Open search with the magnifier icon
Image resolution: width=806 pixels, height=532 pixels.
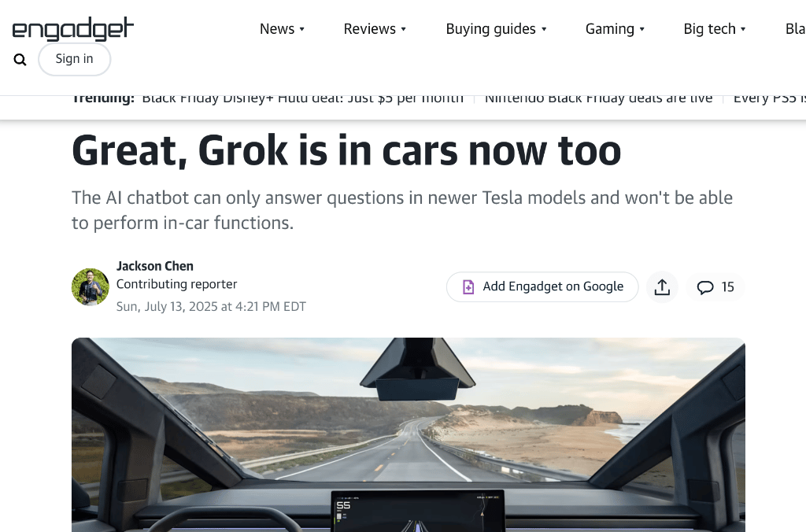[20, 60]
